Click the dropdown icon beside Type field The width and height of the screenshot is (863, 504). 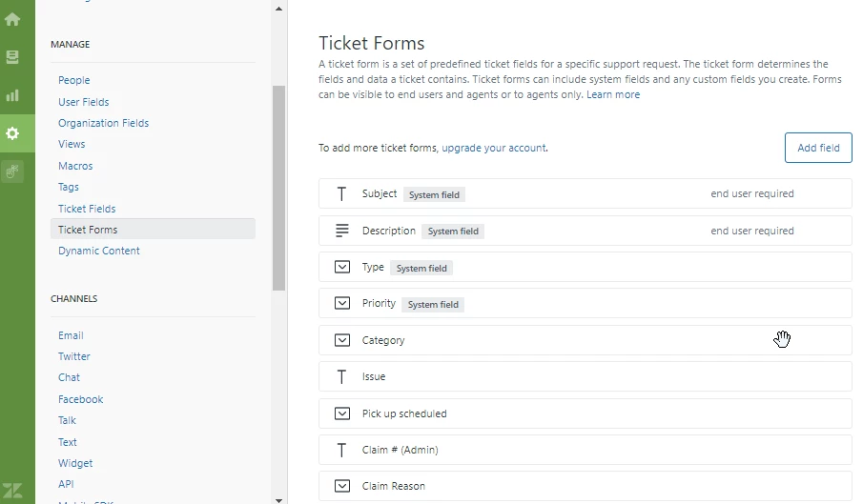coord(342,268)
